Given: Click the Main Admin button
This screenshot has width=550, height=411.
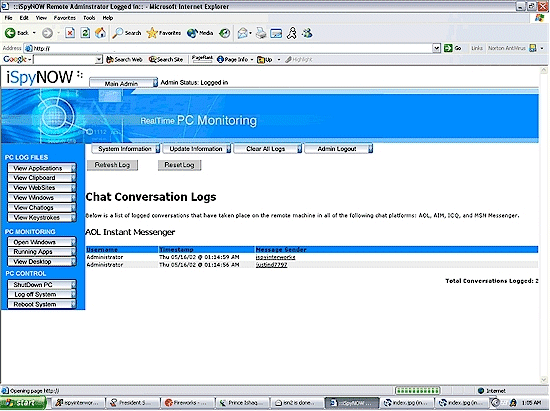Looking at the screenshot, I should click(x=123, y=83).
